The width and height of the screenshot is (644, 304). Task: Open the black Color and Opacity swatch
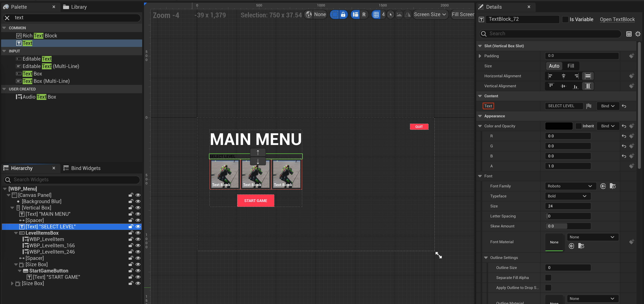[558, 126]
